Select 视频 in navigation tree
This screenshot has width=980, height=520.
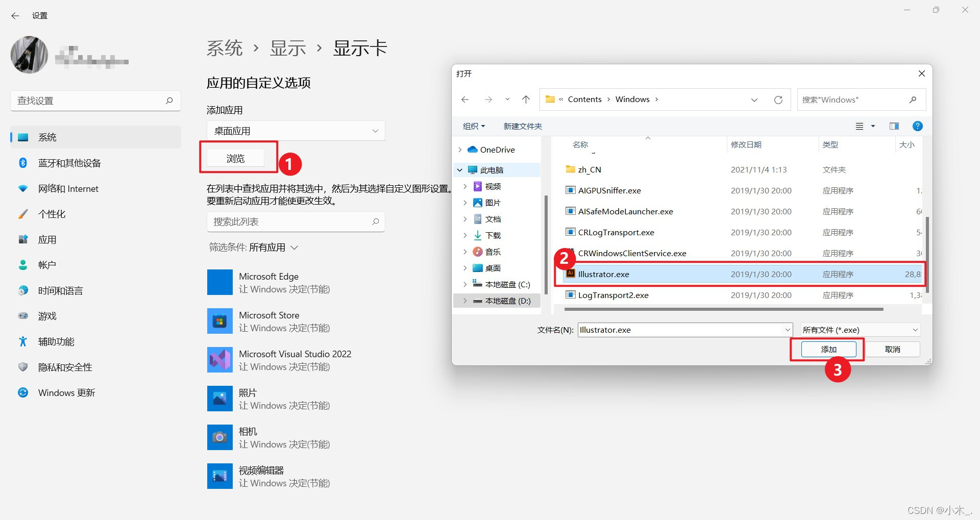pos(493,186)
